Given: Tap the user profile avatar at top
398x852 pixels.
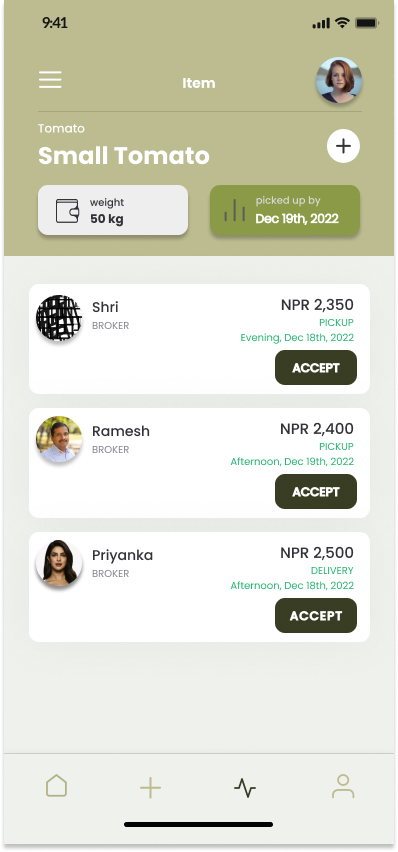Looking at the screenshot, I should click(339, 80).
